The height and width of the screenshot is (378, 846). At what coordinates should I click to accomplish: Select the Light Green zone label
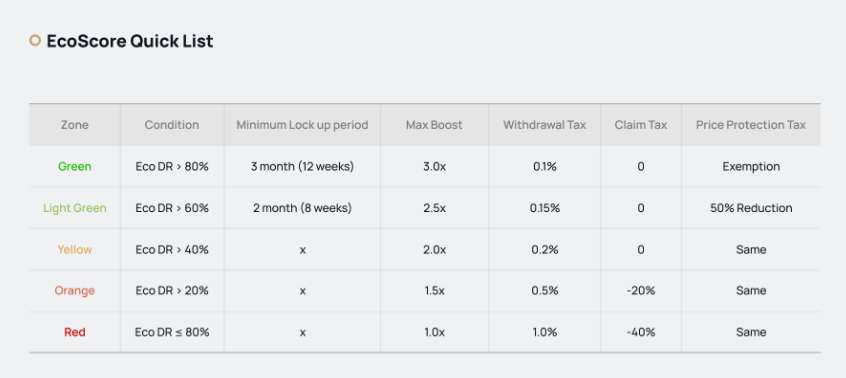(x=74, y=208)
